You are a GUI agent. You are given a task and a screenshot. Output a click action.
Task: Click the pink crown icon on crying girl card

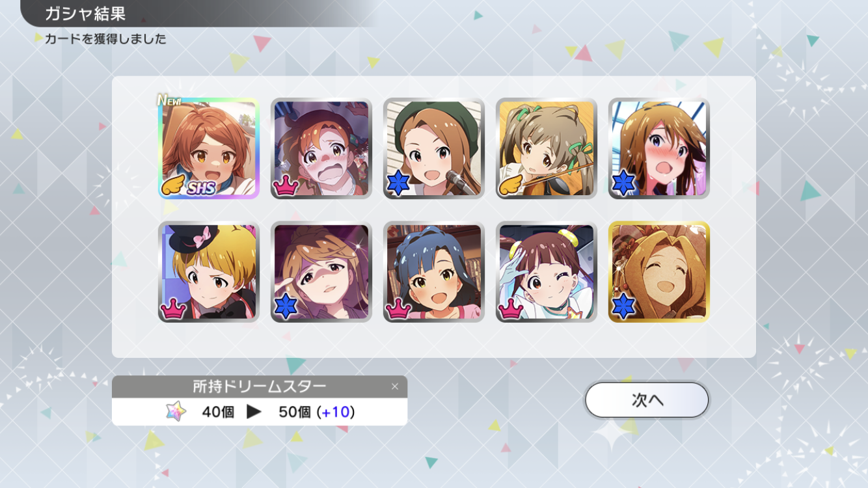[x=286, y=186]
